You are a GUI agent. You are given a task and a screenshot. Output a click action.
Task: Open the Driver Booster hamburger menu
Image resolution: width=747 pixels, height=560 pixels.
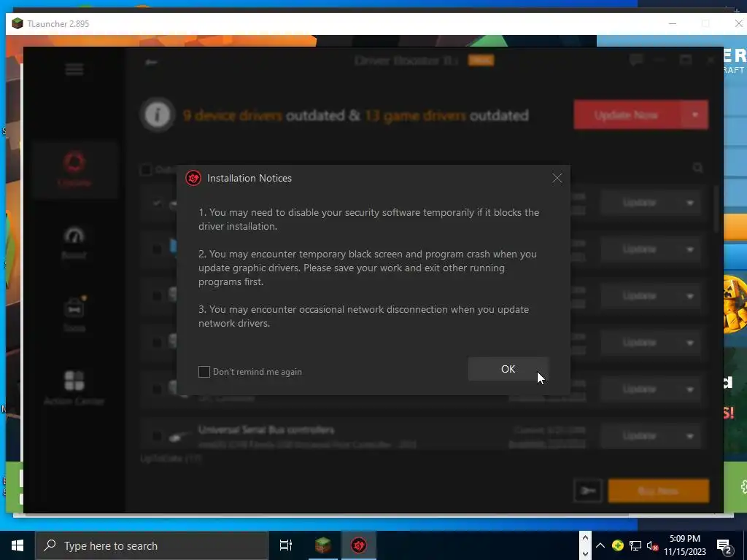(74, 69)
